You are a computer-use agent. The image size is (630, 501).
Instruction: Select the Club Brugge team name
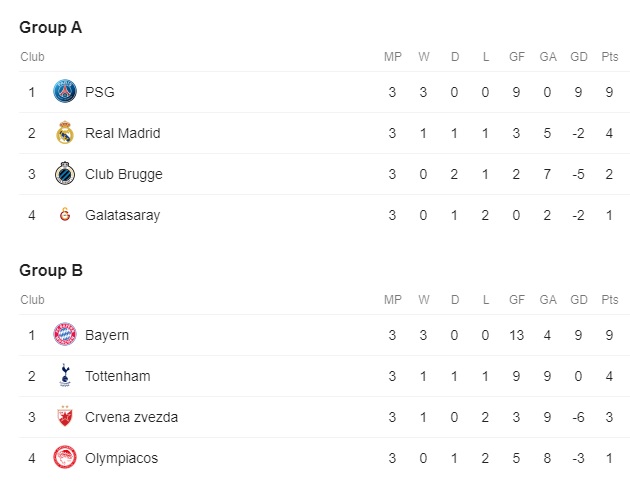(x=124, y=174)
